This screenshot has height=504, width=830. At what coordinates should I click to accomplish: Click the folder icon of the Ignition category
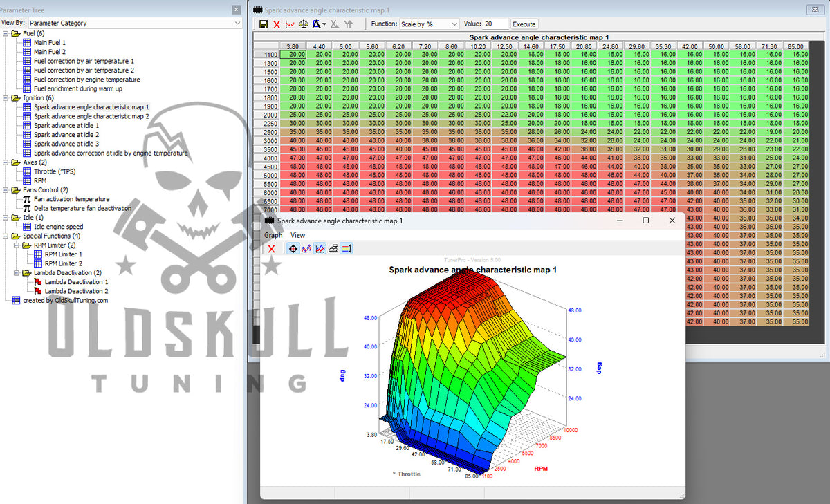coord(16,98)
